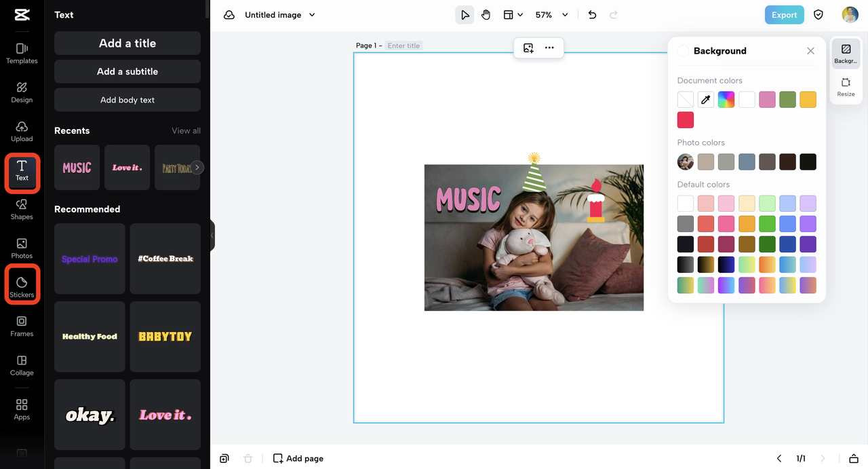
Task: Pick the yellow document color swatch
Action: pos(808,100)
